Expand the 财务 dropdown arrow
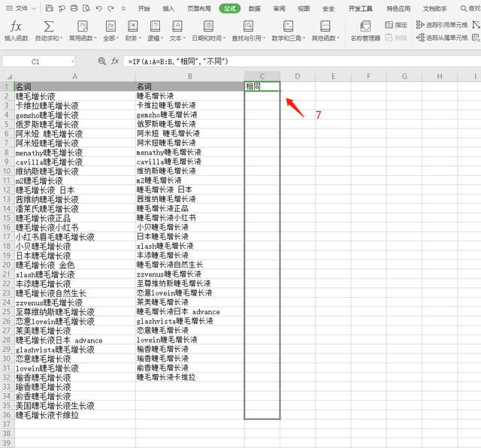Screen dimensions: 481x448 (x=140, y=38)
